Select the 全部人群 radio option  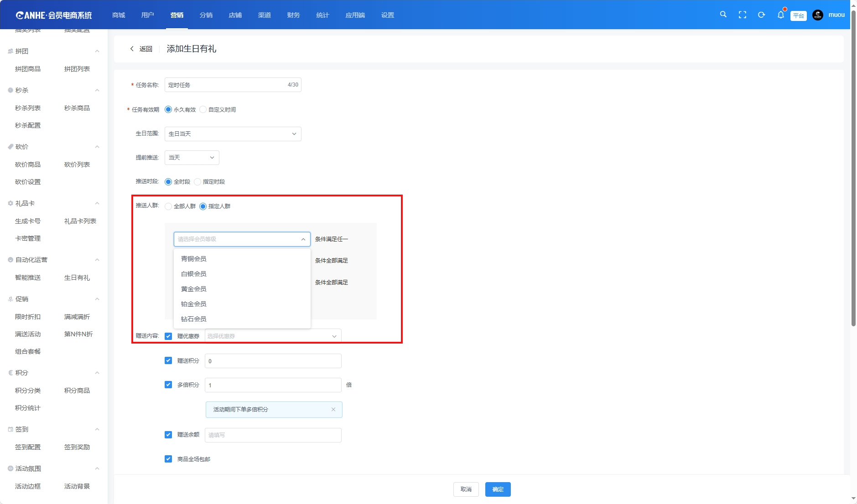click(x=168, y=206)
